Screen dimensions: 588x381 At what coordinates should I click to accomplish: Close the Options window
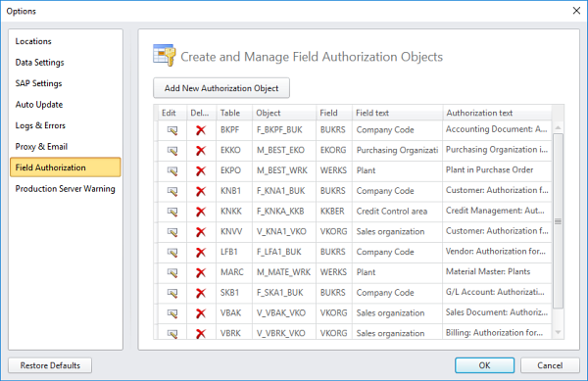[576, 11]
